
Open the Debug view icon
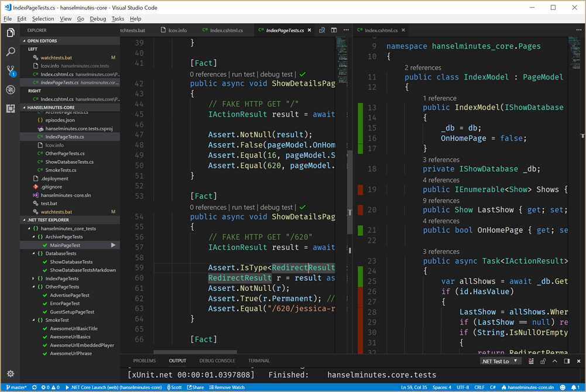(9, 90)
